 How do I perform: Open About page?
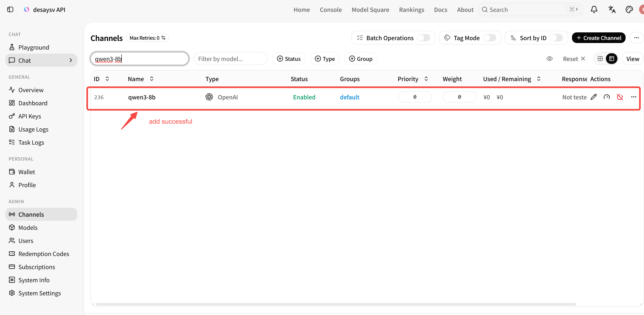(x=465, y=9)
